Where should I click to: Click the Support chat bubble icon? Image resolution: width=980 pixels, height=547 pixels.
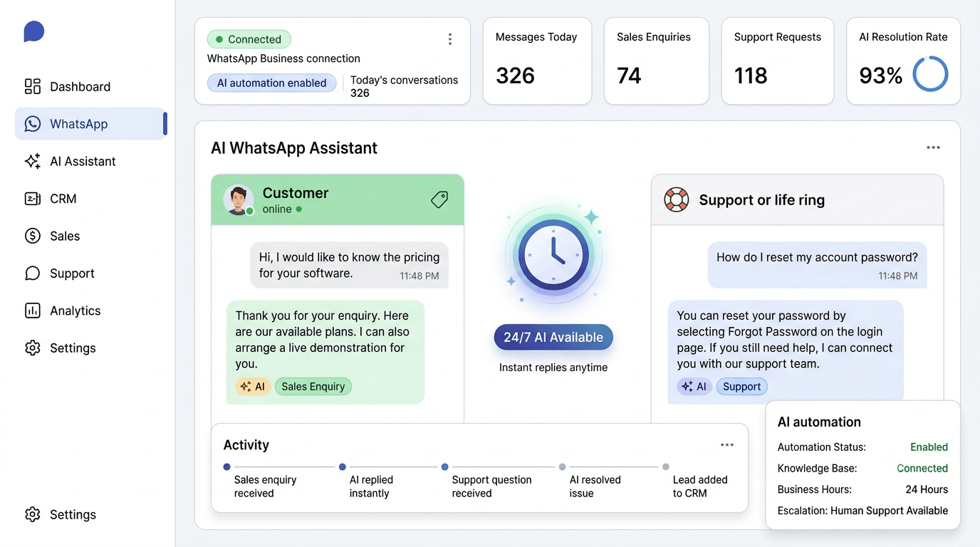coord(33,273)
